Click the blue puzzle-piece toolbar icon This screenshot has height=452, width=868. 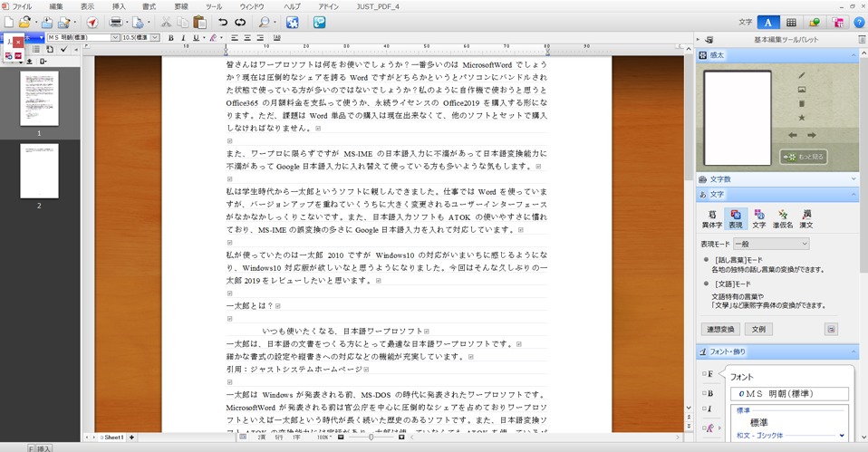coord(293,22)
